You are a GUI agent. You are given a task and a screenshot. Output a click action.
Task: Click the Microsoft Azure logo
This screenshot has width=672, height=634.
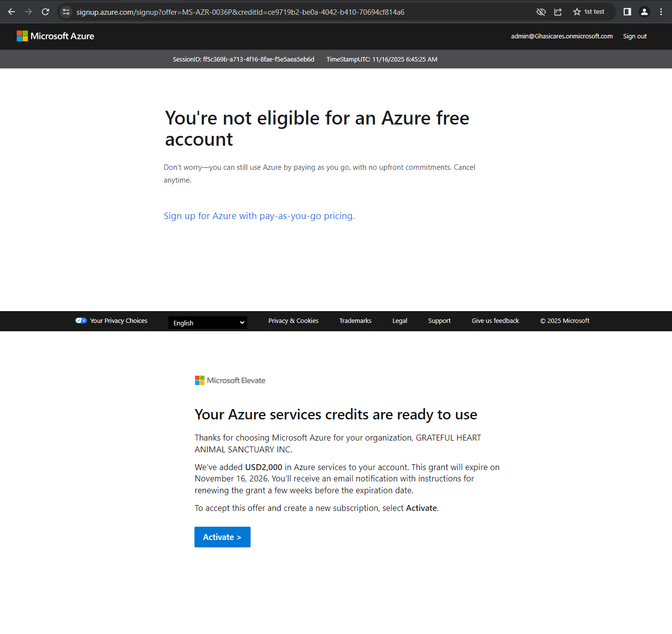point(55,36)
